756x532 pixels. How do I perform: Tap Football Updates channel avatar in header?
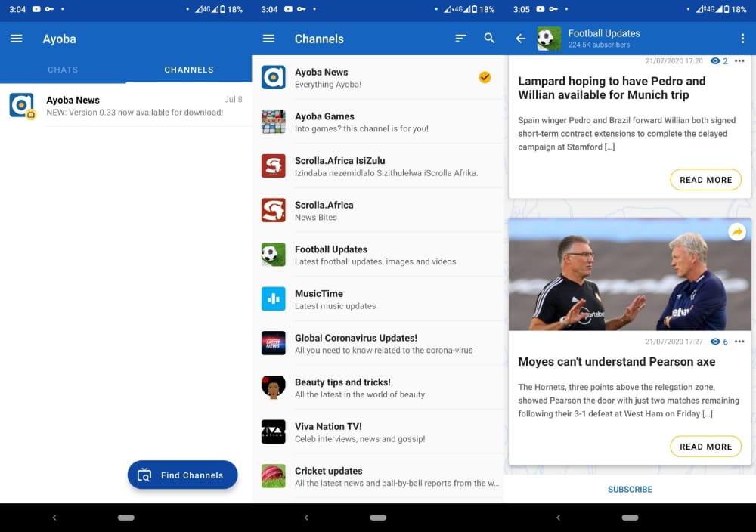tap(549, 39)
